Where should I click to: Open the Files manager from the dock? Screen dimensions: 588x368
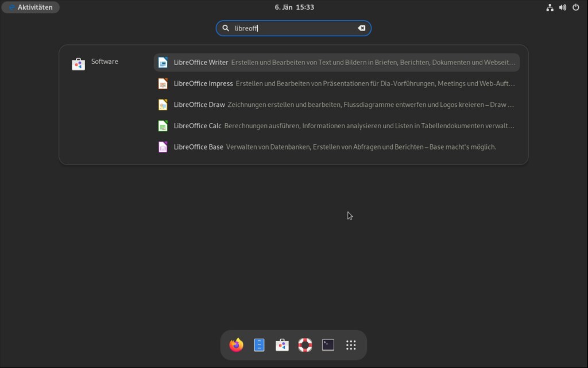[x=259, y=345]
